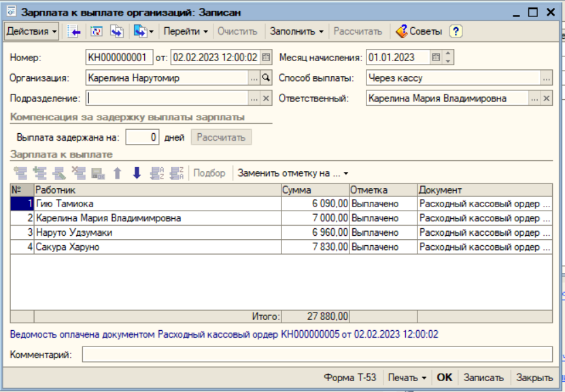This screenshot has width=565, height=392.
Task: Click the Способ выплаты field Через кассу
Action: (x=453, y=77)
